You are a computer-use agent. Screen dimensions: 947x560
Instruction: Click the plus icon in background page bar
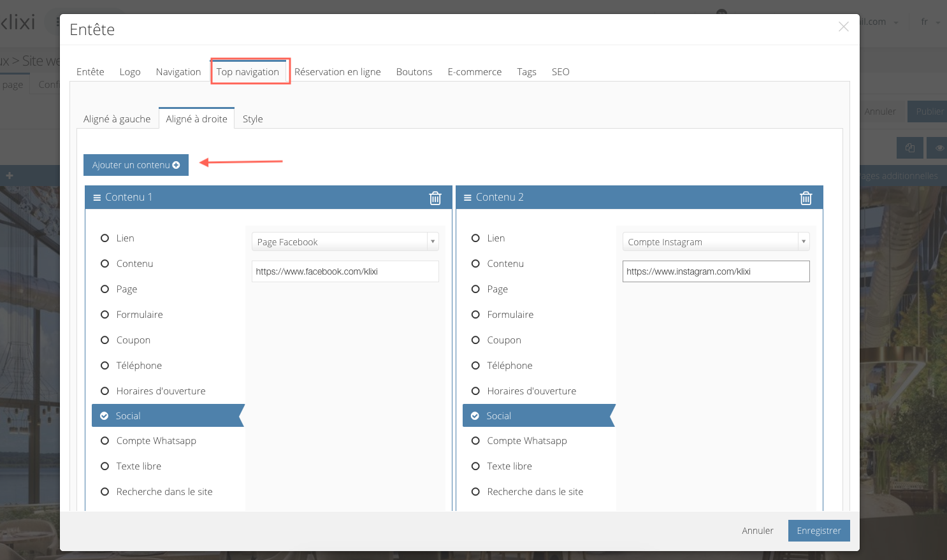10,175
